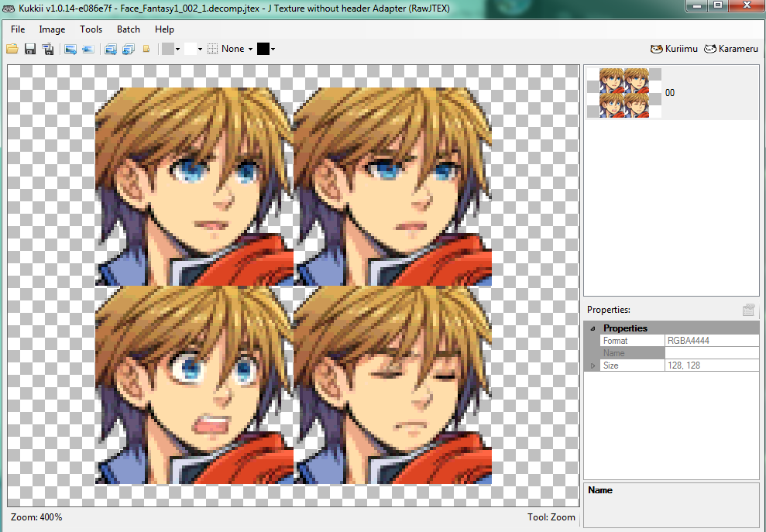Open the gray grid color dropdown arrow
The width and height of the screenshot is (766, 532).
177,49
